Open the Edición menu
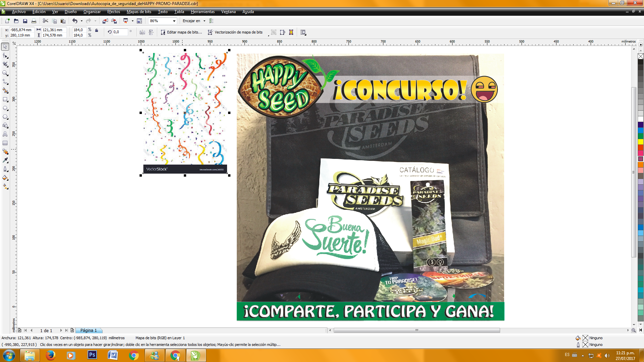This screenshot has width=644, height=362. pyautogui.click(x=39, y=12)
